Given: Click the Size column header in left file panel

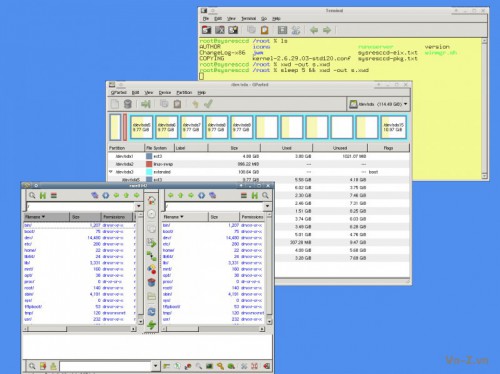Looking at the screenshot, I should 85,217.
